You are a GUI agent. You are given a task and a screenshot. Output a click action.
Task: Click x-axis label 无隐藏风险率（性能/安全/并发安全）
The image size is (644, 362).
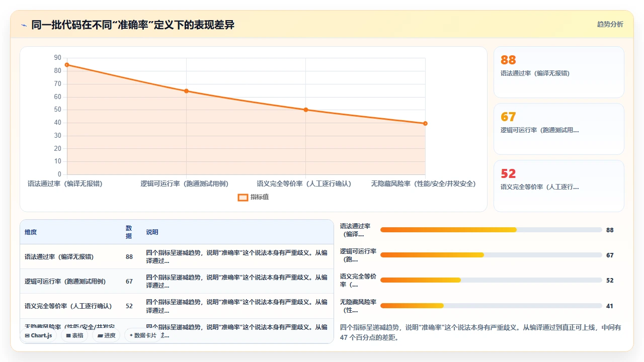tap(423, 184)
